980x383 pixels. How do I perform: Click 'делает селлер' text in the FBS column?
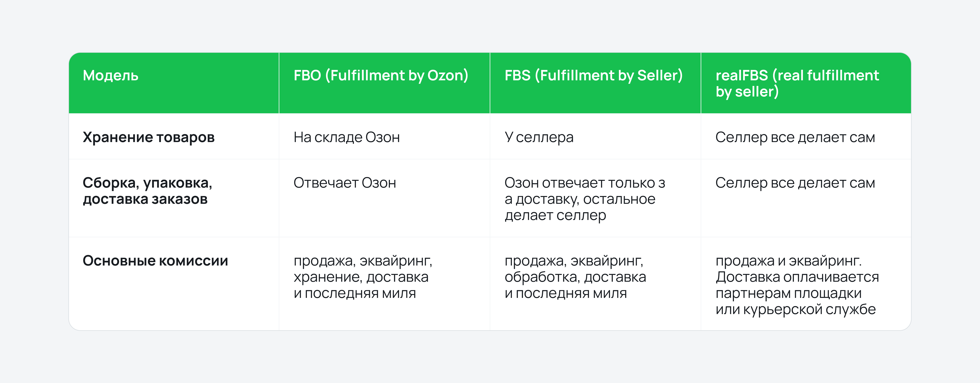point(555,216)
